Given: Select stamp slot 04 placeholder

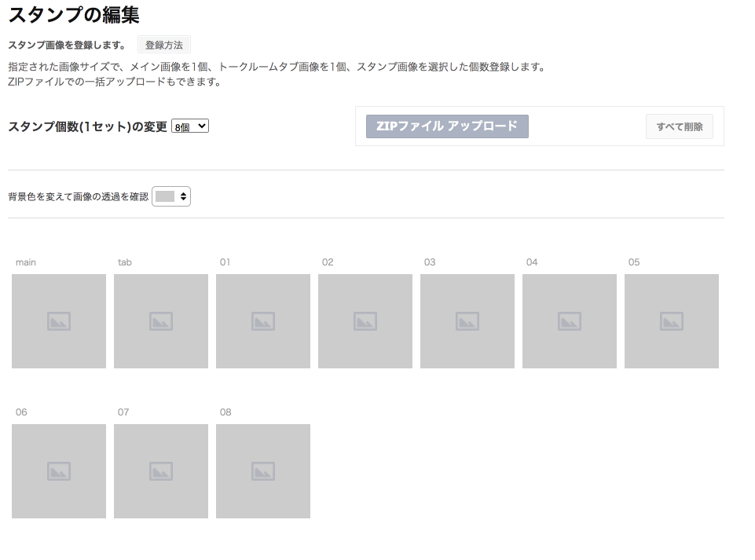Looking at the screenshot, I should [x=569, y=321].
